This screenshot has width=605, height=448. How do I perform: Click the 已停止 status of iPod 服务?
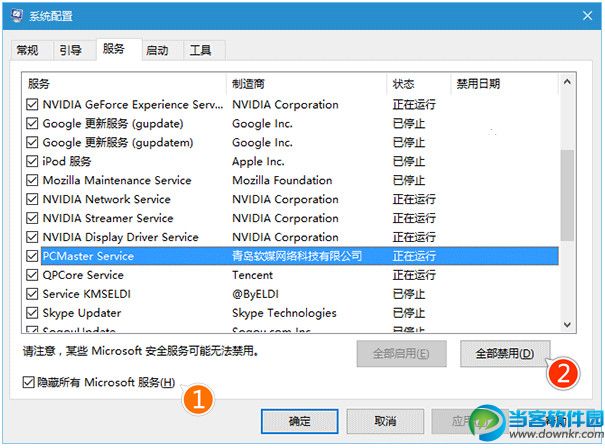(409, 161)
